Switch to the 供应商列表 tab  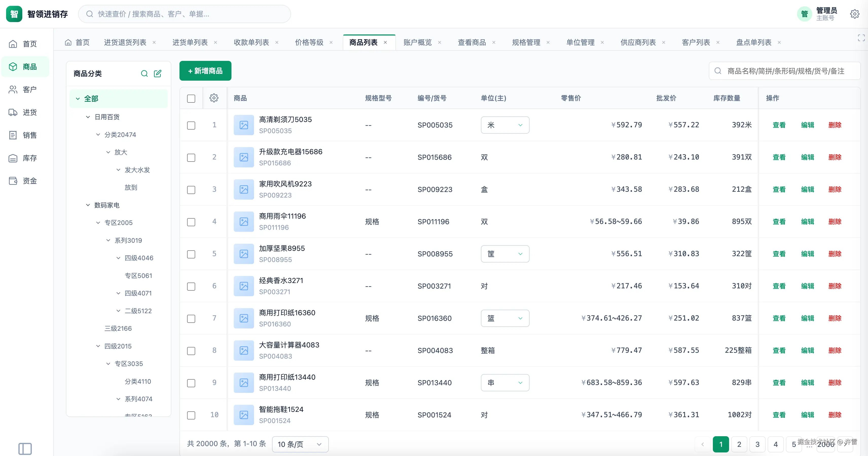(638, 42)
